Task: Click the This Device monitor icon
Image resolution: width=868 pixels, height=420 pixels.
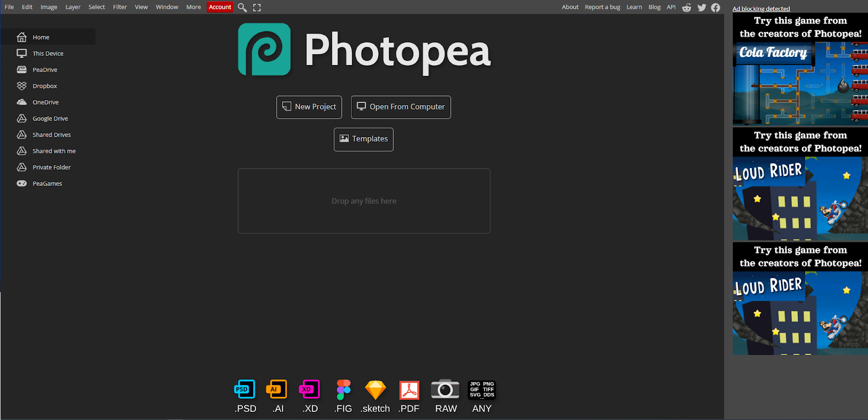Action: 22,54
